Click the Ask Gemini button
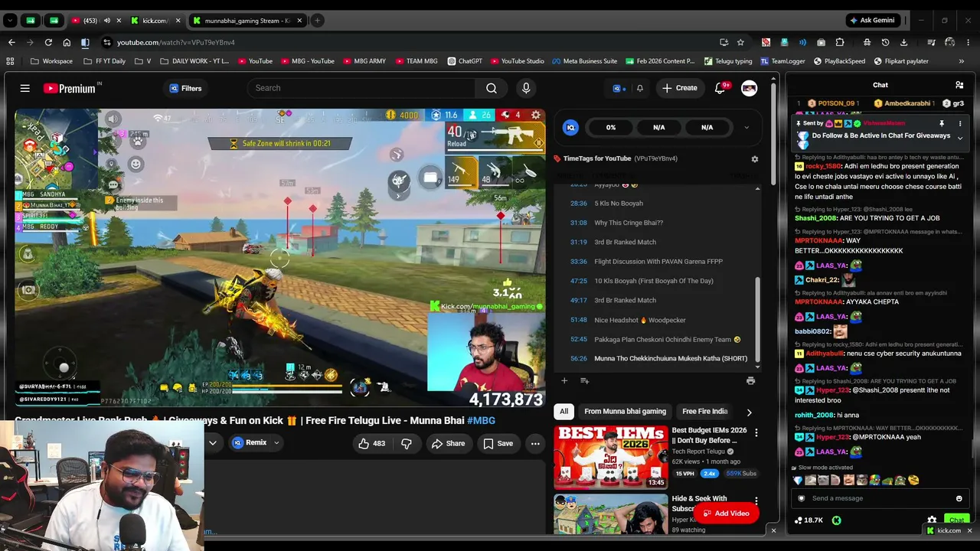The image size is (980, 551). 872,21
